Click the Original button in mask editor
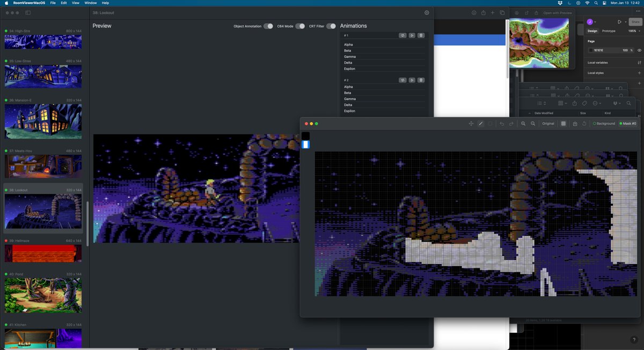Image resolution: width=644 pixels, height=350 pixels. pos(548,124)
